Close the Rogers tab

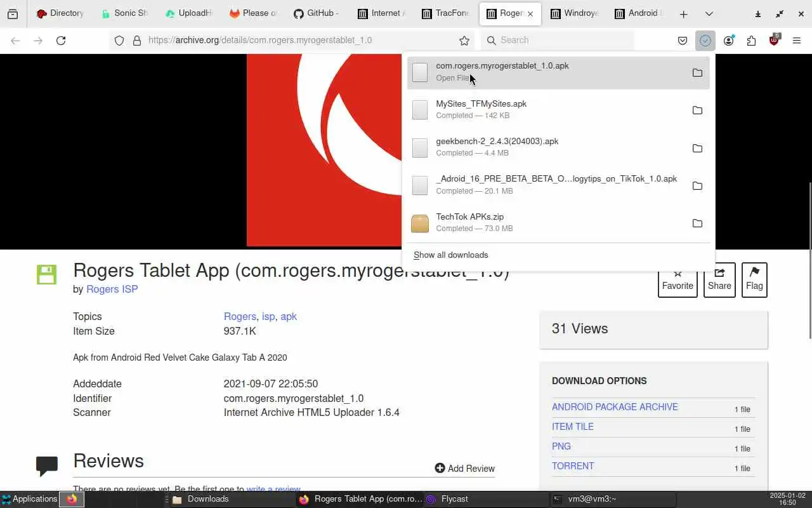[x=530, y=13]
